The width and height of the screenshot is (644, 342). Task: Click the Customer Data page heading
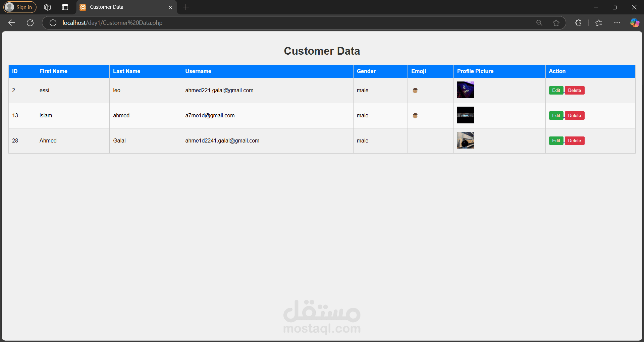click(322, 51)
